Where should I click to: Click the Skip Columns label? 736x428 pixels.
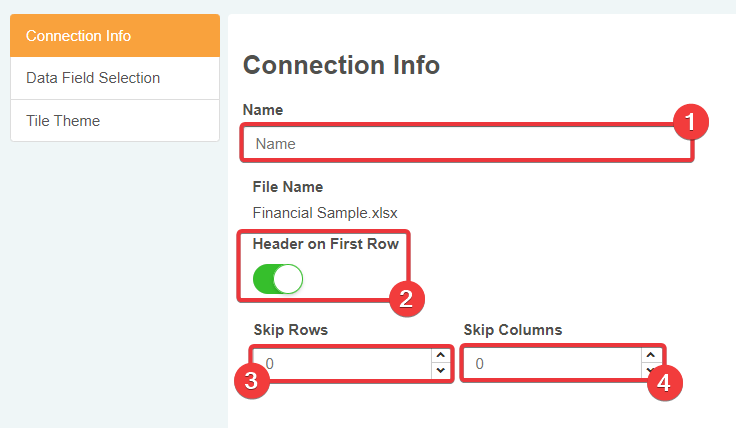pyautogui.click(x=513, y=329)
